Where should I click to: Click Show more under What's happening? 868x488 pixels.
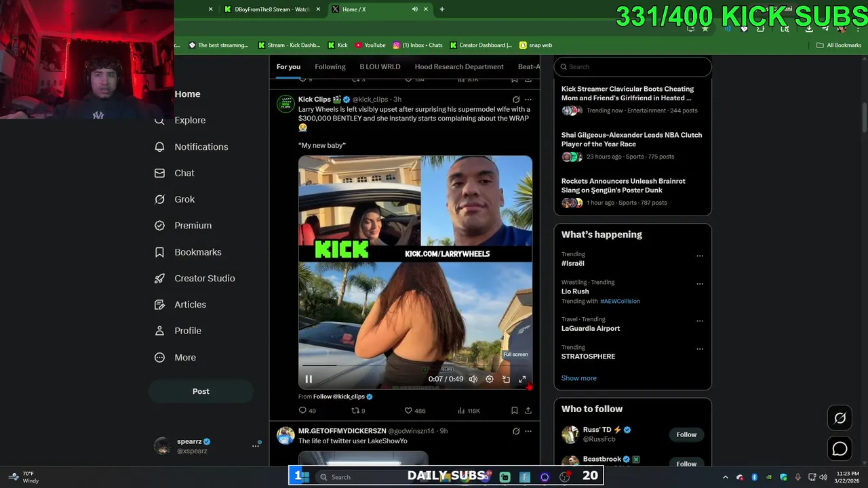coord(579,378)
